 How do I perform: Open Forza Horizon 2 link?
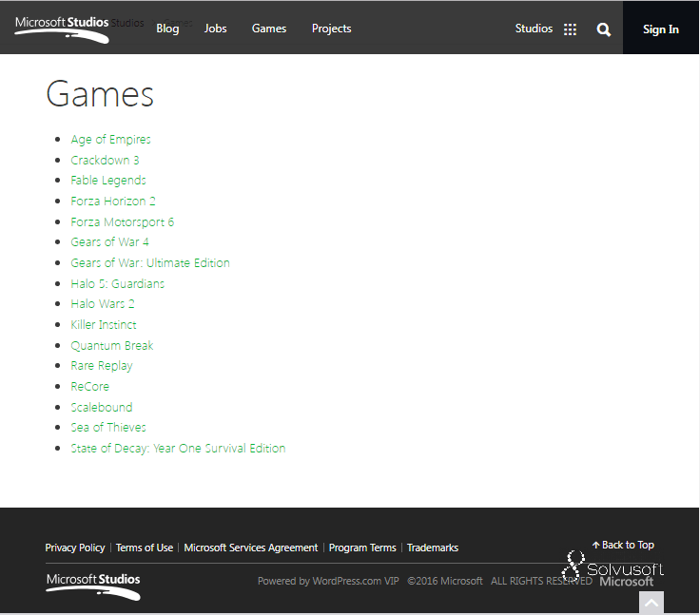[x=113, y=201]
